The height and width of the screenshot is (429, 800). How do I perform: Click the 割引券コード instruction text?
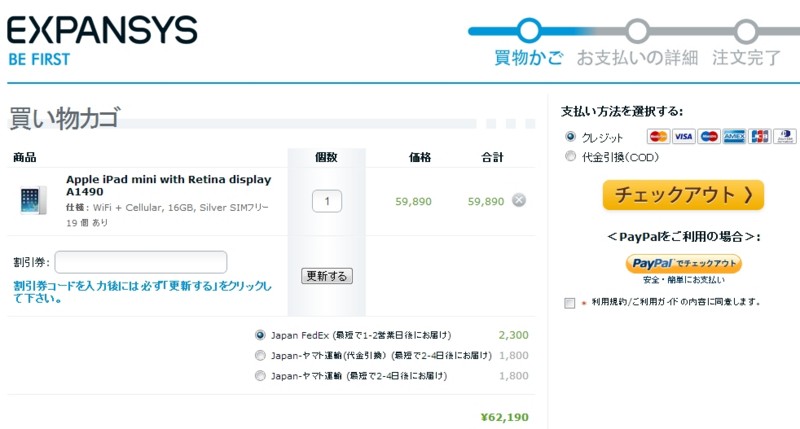click(x=142, y=292)
